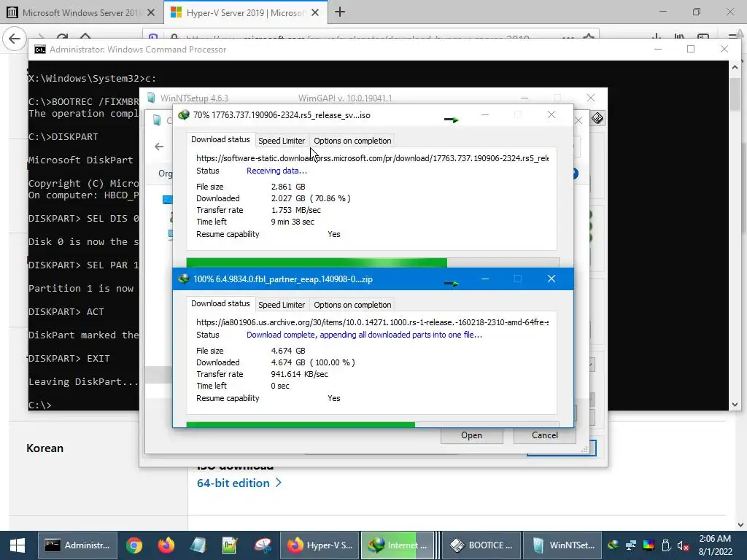Click the ia801906.us.archive.org URL text
The image size is (747, 560).
tap(373, 322)
